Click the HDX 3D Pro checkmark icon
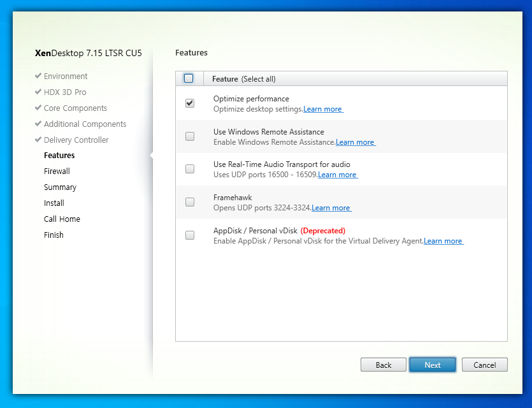The image size is (532, 408). (38, 92)
